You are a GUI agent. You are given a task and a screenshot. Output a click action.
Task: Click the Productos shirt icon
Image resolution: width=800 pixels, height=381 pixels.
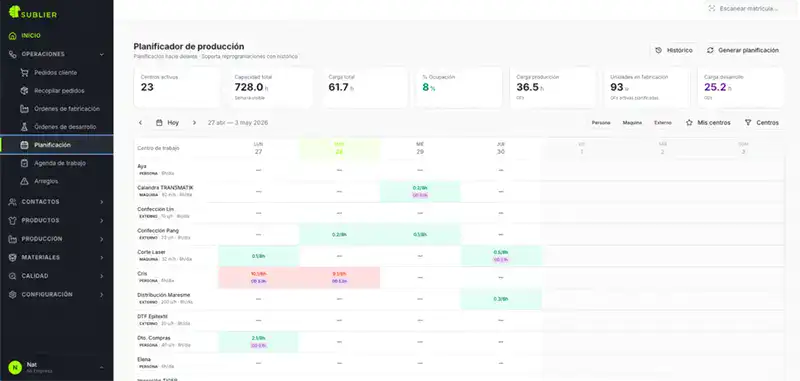pyautogui.click(x=13, y=220)
